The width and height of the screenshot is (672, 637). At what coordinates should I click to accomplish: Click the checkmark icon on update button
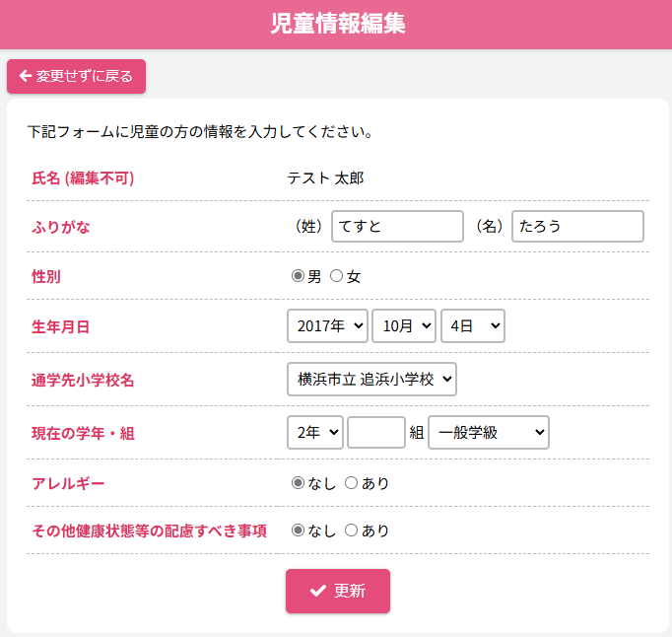317,591
